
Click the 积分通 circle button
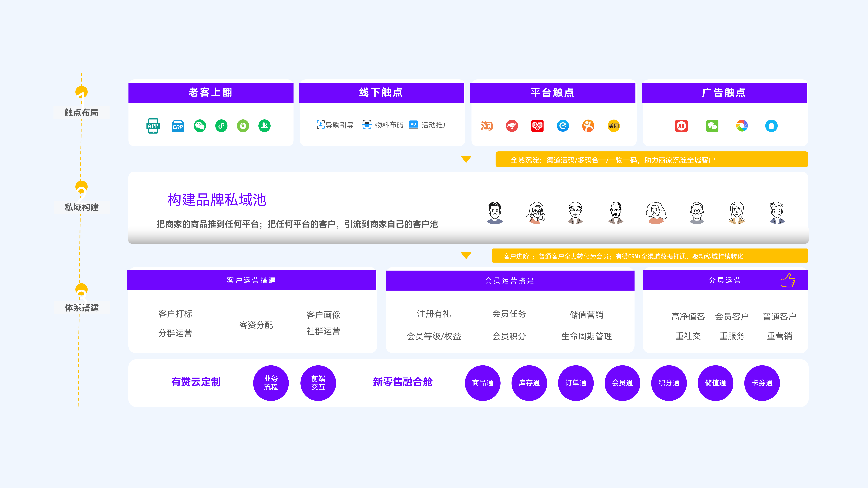pyautogui.click(x=669, y=383)
